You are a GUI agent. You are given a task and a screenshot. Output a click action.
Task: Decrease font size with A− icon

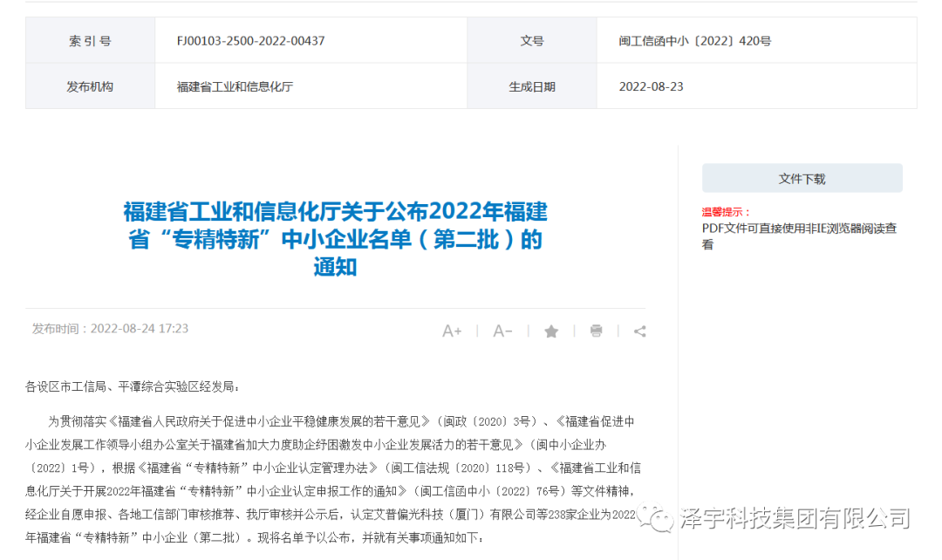pyautogui.click(x=502, y=331)
